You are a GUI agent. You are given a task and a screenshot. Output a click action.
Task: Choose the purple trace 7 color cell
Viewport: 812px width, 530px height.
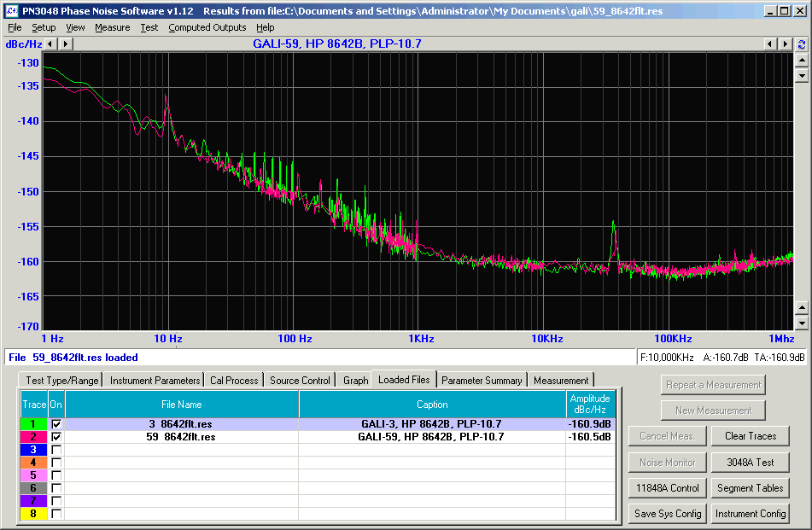point(33,500)
